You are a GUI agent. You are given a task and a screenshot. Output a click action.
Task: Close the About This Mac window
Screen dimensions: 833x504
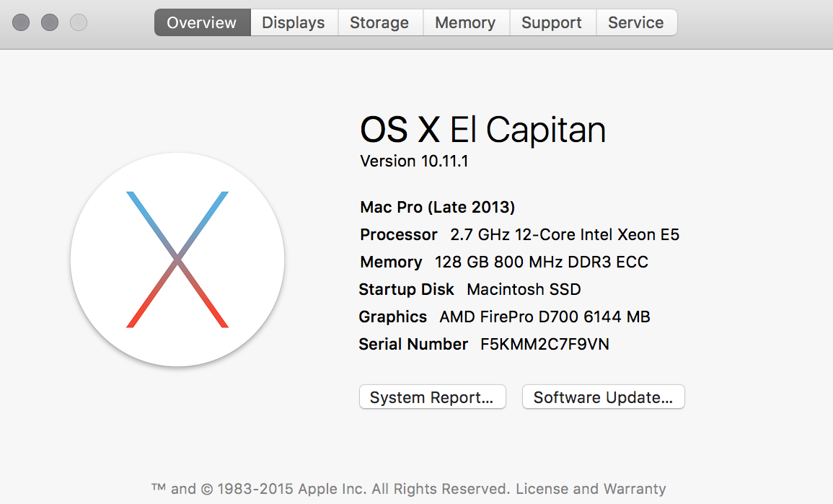tap(21, 22)
